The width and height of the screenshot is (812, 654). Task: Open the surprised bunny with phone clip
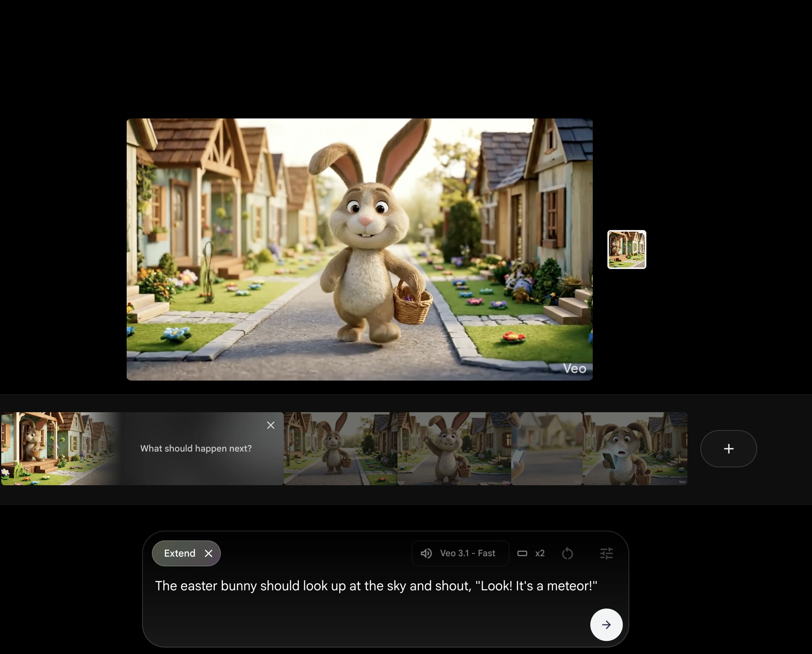[x=635, y=449]
